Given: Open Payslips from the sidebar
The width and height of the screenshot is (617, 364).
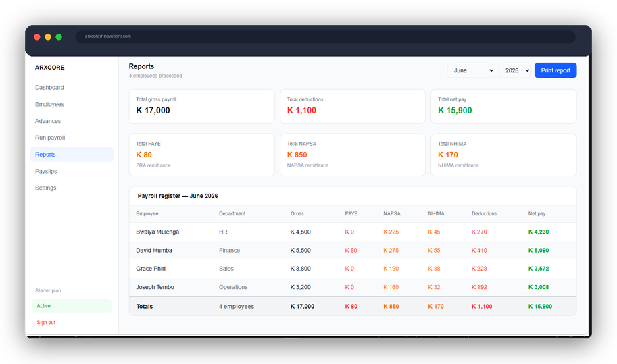Looking at the screenshot, I should 46,171.
